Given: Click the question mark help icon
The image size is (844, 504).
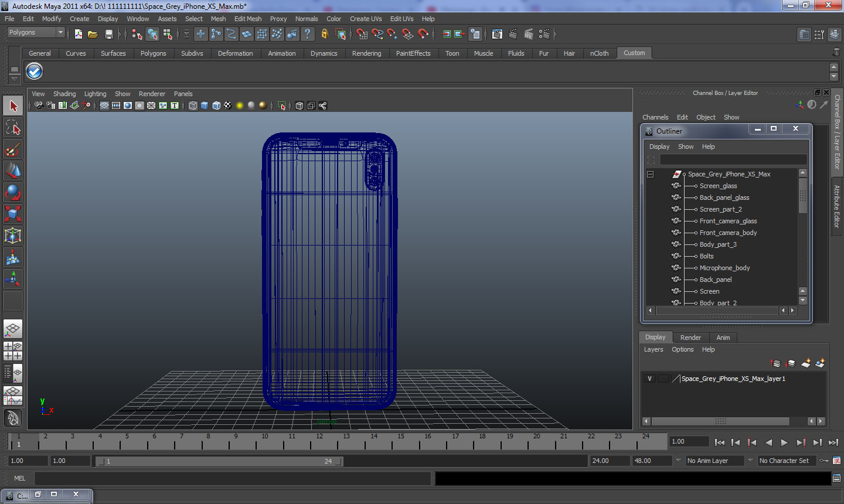Looking at the screenshot, I should pos(308,34).
